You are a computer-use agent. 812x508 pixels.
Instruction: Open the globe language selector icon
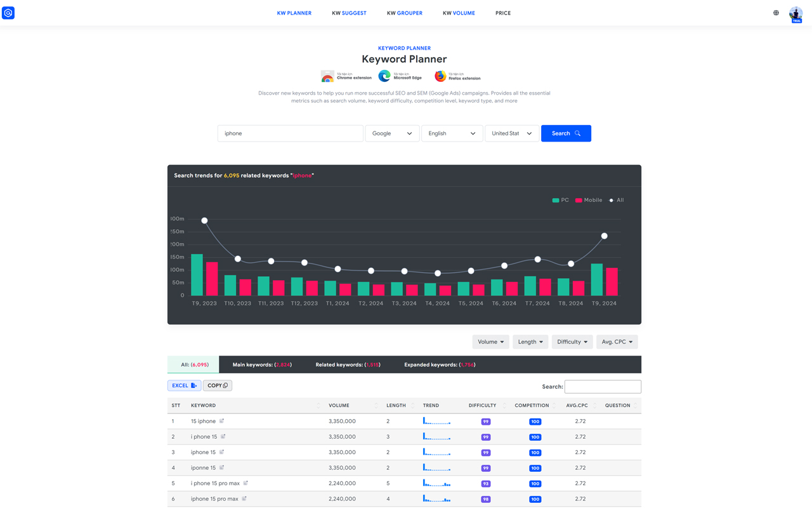click(x=775, y=12)
